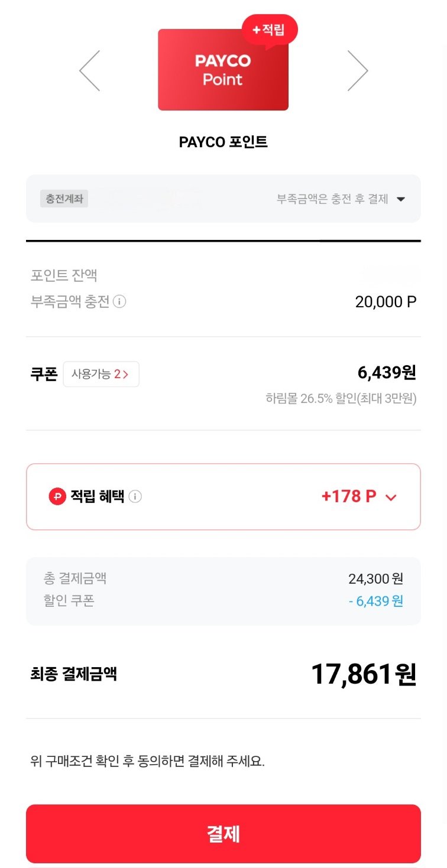Tap the 24,300원 total payment amount

click(375, 578)
